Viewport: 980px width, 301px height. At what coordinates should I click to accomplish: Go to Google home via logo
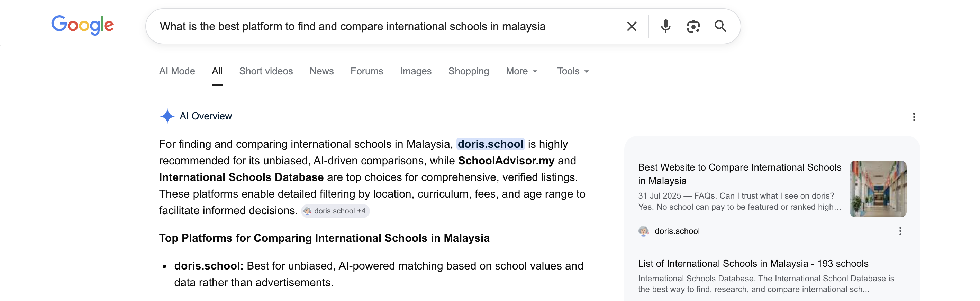82,25
